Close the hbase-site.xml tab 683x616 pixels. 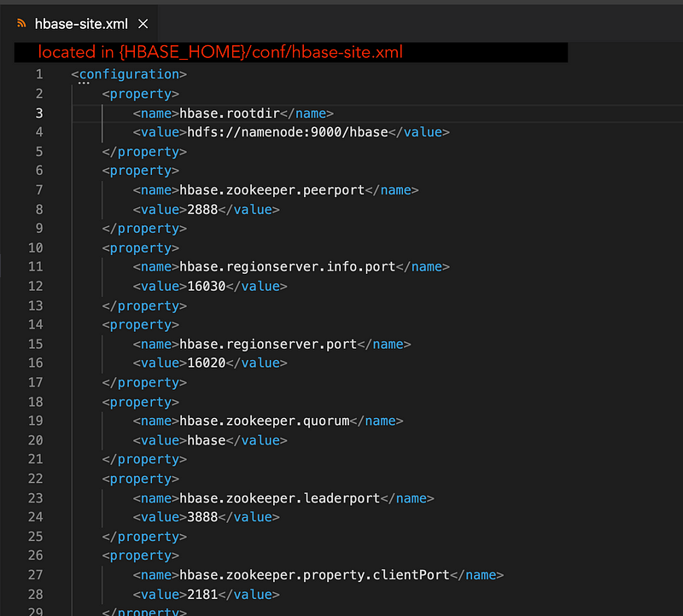point(143,24)
